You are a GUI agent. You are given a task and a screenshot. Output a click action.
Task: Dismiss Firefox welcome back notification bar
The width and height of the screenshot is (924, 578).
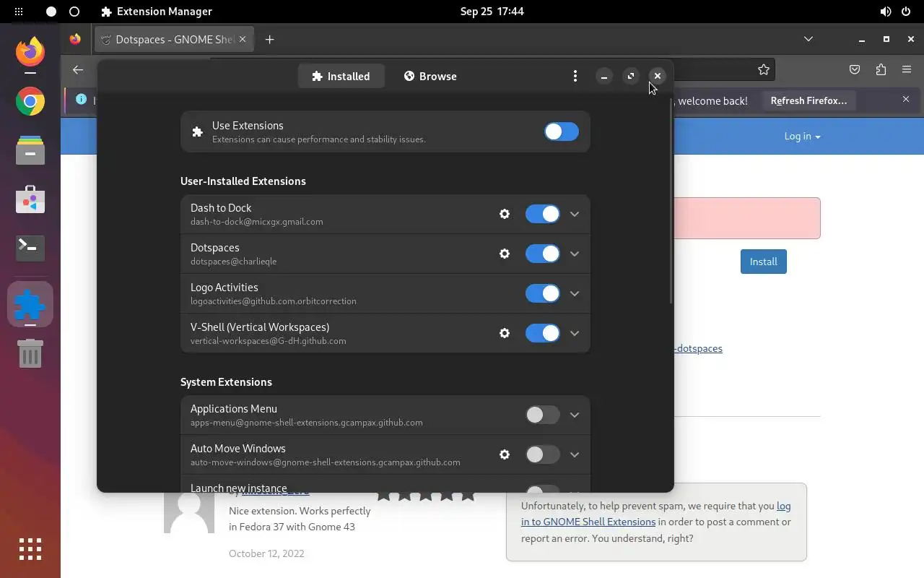[x=906, y=99]
